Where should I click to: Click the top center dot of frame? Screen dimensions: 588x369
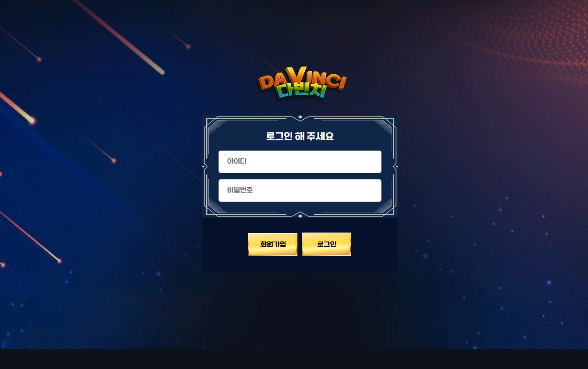coord(300,117)
